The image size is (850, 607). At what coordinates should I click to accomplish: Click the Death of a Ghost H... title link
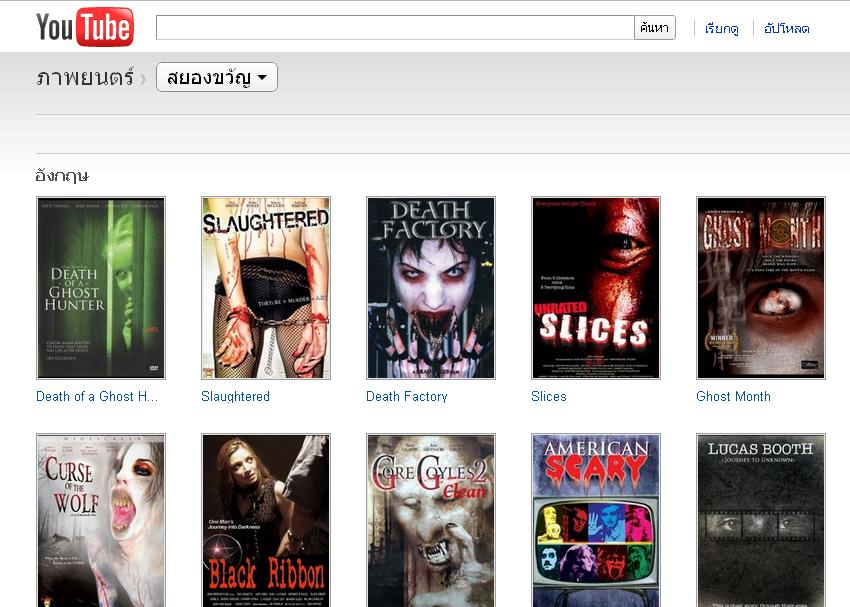click(97, 397)
